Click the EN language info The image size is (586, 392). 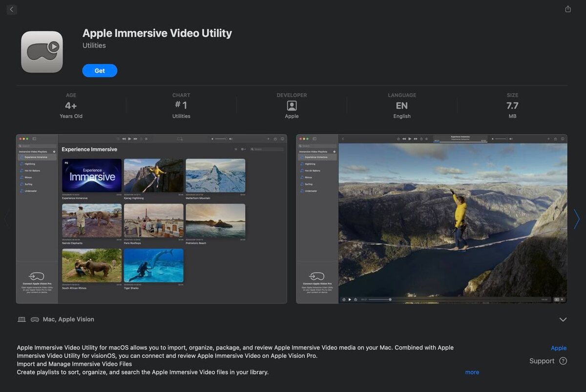click(402, 105)
